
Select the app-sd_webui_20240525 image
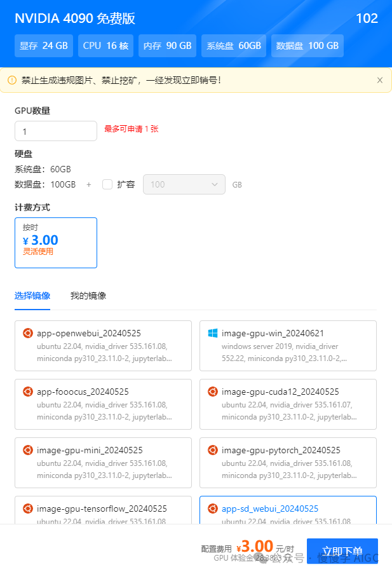tap(288, 510)
